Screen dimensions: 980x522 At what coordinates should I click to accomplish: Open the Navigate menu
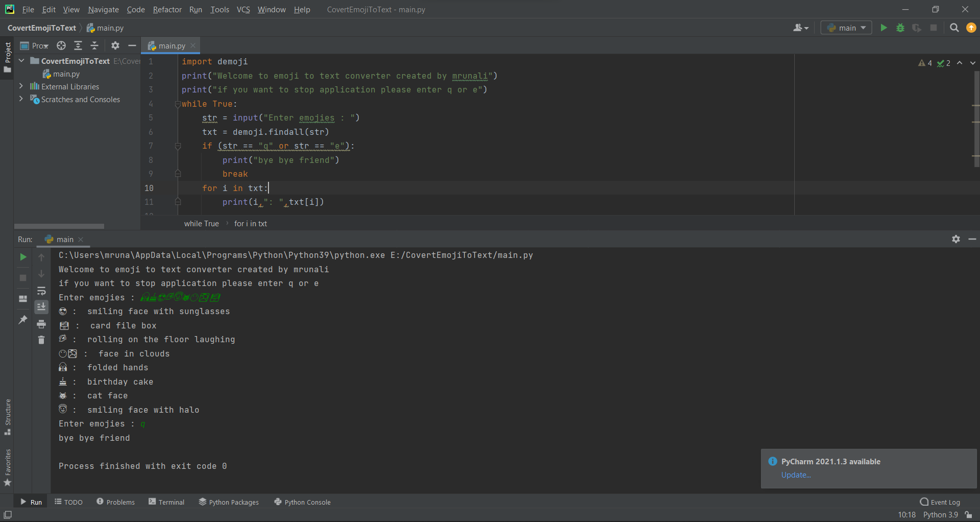point(103,9)
